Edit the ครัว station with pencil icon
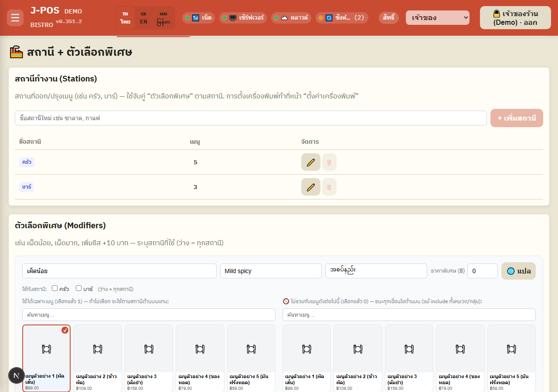The image size is (558, 392). 311,162
